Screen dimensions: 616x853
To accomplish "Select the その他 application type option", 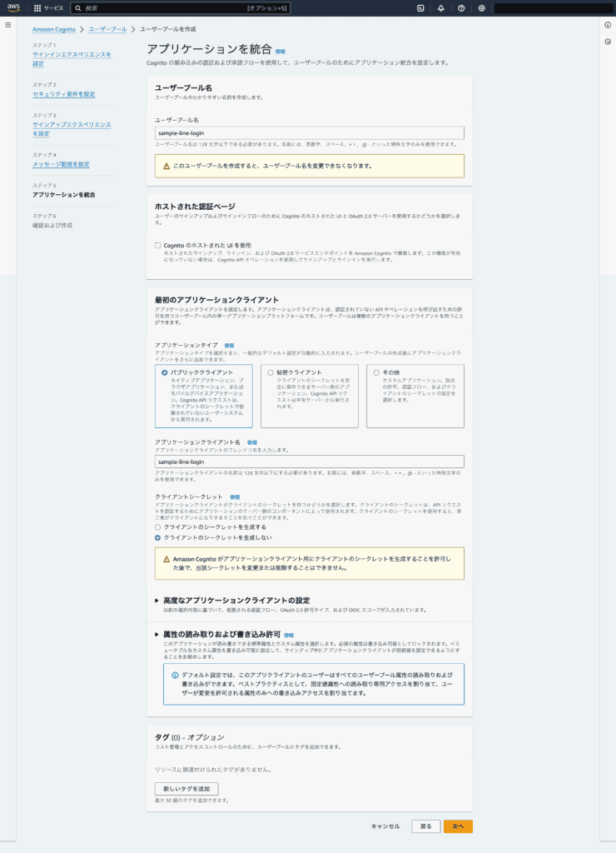I will point(376,372).
